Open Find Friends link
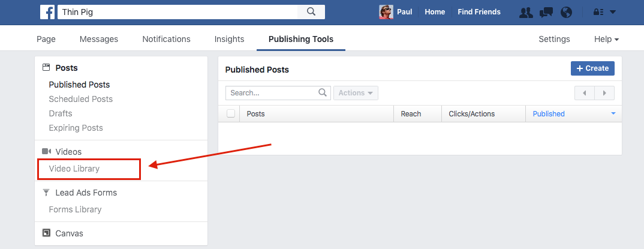644x249 pixels. pos(479,12)
